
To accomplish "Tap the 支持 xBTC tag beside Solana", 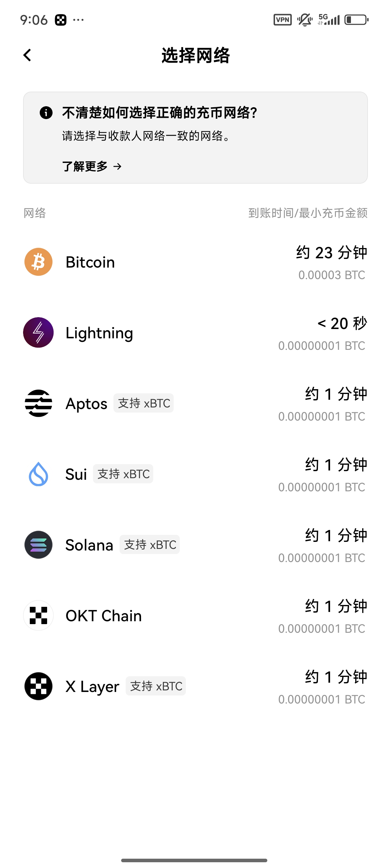I will 150,544.
